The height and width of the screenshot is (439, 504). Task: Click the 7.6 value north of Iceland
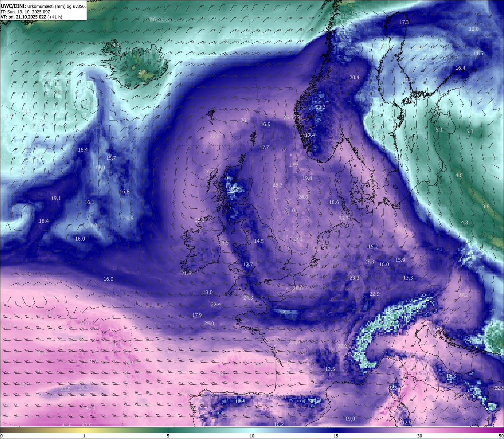pos(152,19)
